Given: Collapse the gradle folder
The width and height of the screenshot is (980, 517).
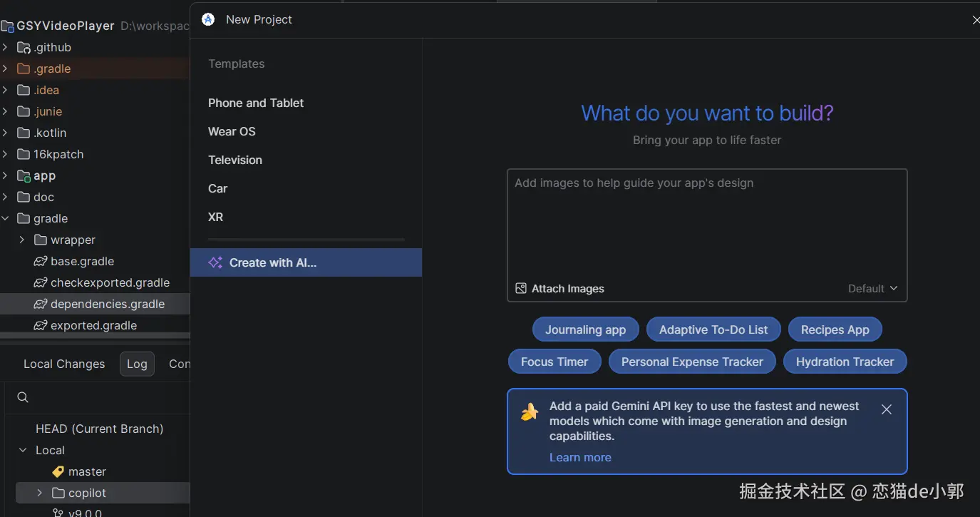Looking at the screenshot, I should (6, 218).
